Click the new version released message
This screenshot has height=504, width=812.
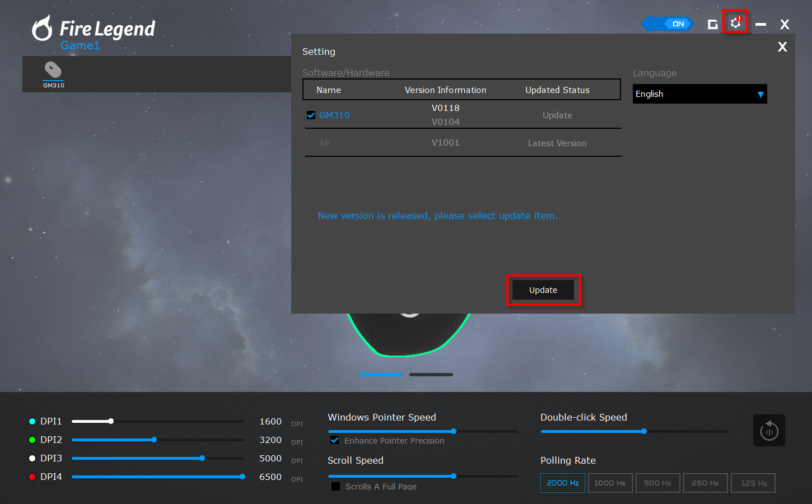point(438,216)
